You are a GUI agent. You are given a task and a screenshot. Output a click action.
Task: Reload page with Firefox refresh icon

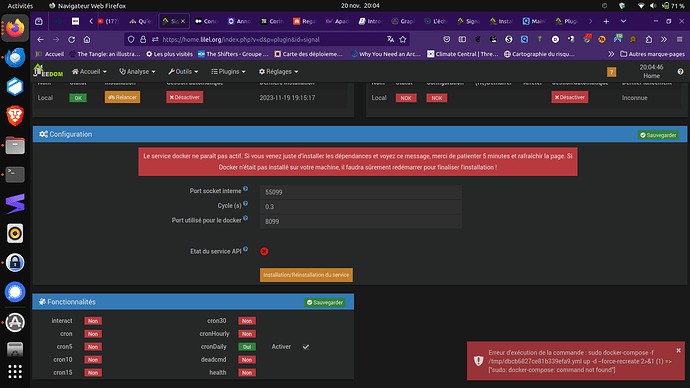(x=71, y=40)
